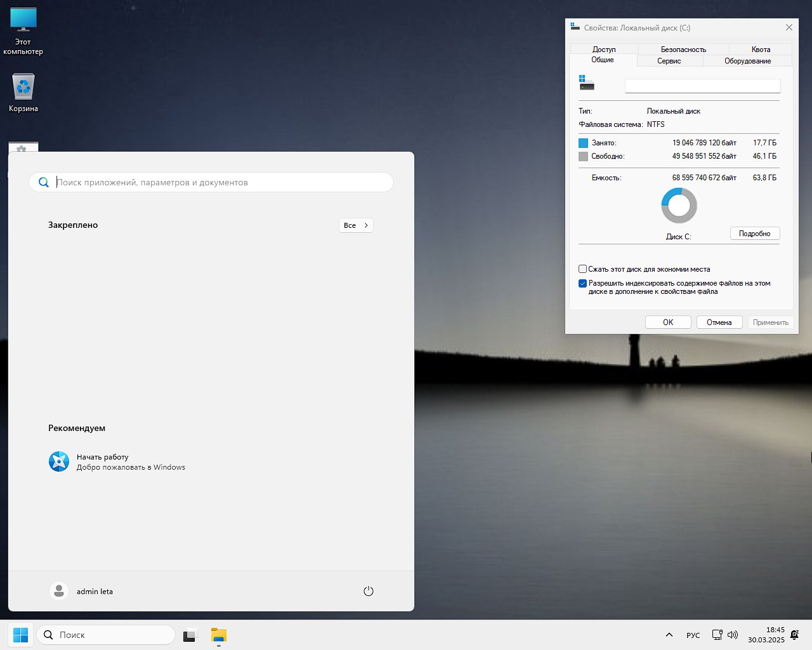Click the magnifier icon in Start search
This screenshot has width=812, height=650.
(x=44, y=182)
